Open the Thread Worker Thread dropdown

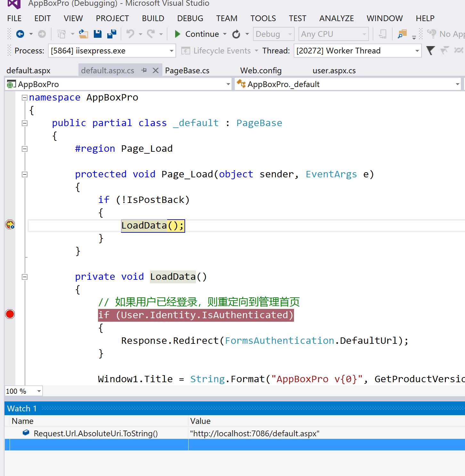click(417, 51)
